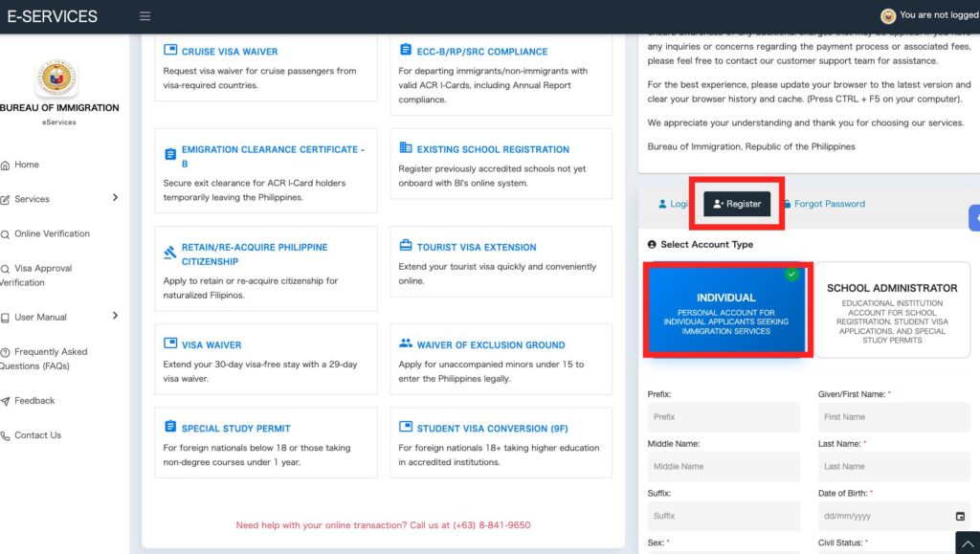
Task: Open the Cruise Visa Waiver service
Action: 230,52
